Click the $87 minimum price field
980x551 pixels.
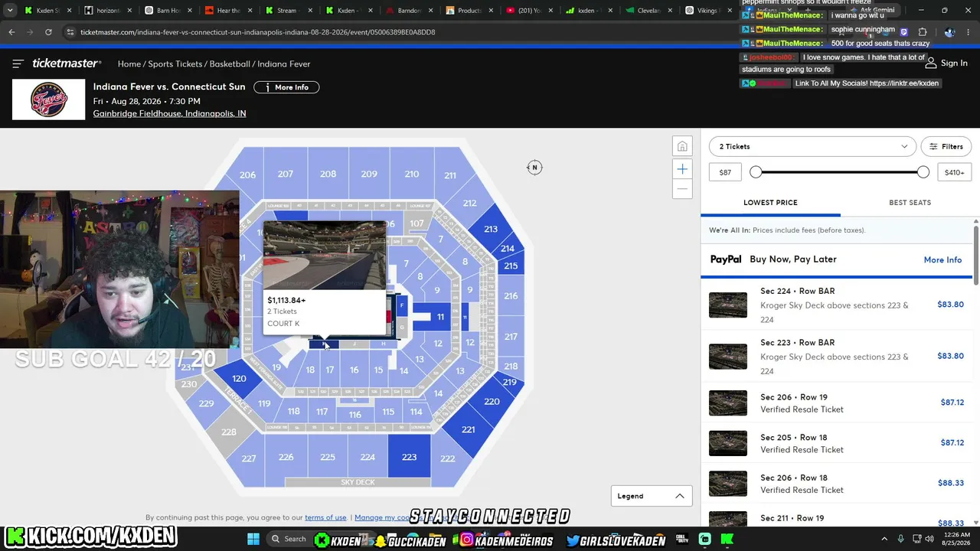pyautogui.click(x=725, y=172)
